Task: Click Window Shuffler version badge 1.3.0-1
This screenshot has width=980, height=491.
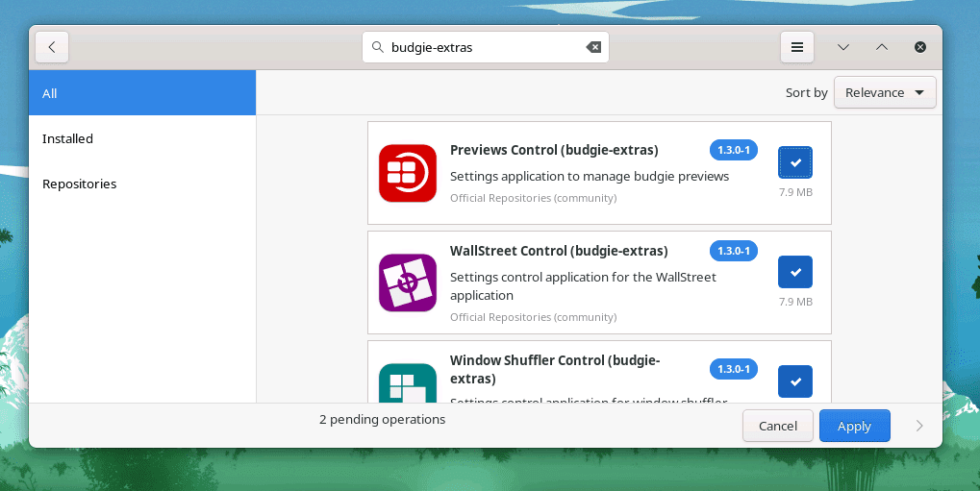Action: pos(734,369)
